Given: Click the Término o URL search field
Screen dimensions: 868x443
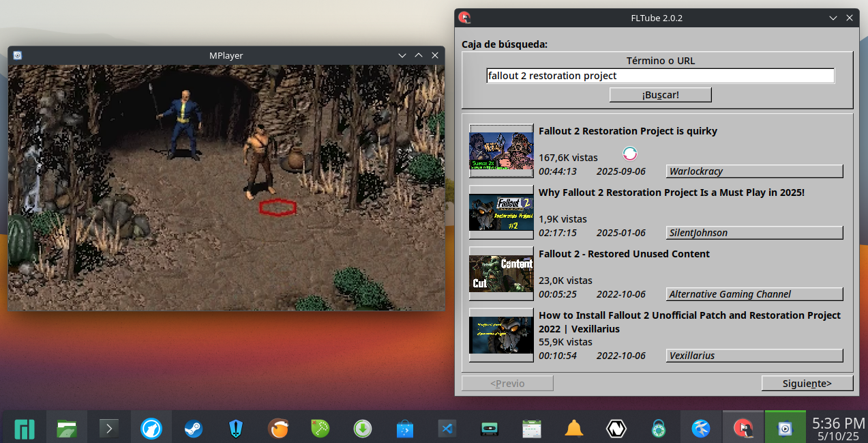Looking at the screenshot, I should 660,76.
